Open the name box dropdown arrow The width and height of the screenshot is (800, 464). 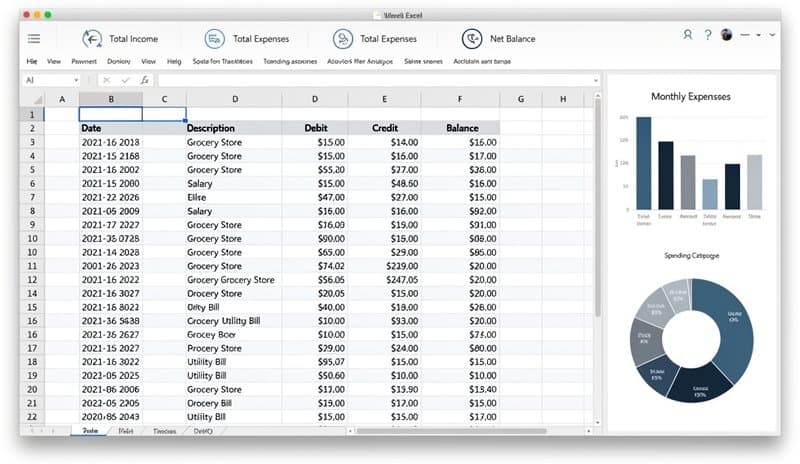tap(76, 80)
